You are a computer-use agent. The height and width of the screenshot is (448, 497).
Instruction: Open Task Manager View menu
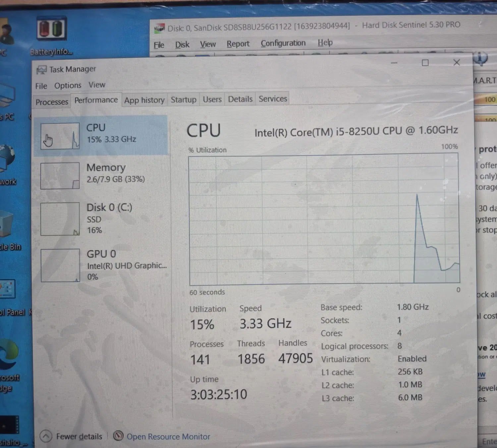(97, 85)
